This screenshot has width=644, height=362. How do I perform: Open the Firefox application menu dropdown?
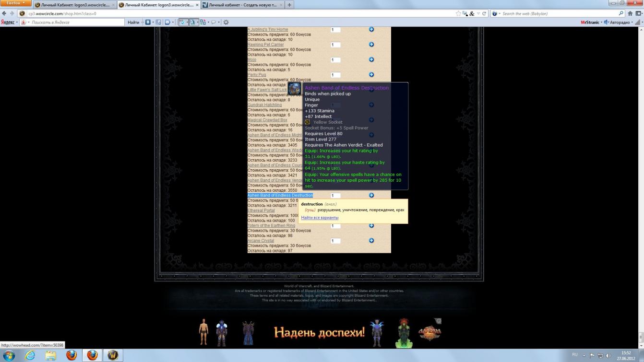tap(15, 3)
